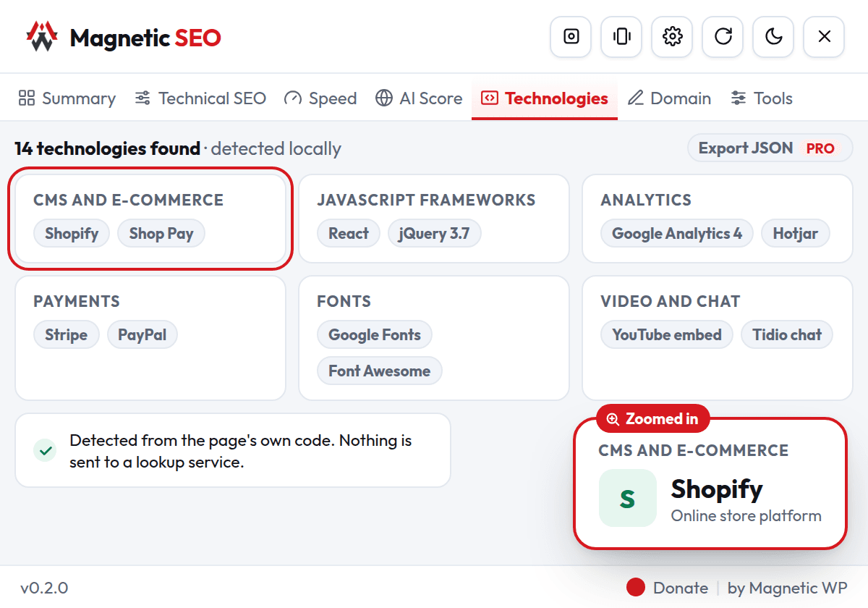
Task: Close the Magnetic SEO panel
Action: pyautogui.click(x=825, y=36)
